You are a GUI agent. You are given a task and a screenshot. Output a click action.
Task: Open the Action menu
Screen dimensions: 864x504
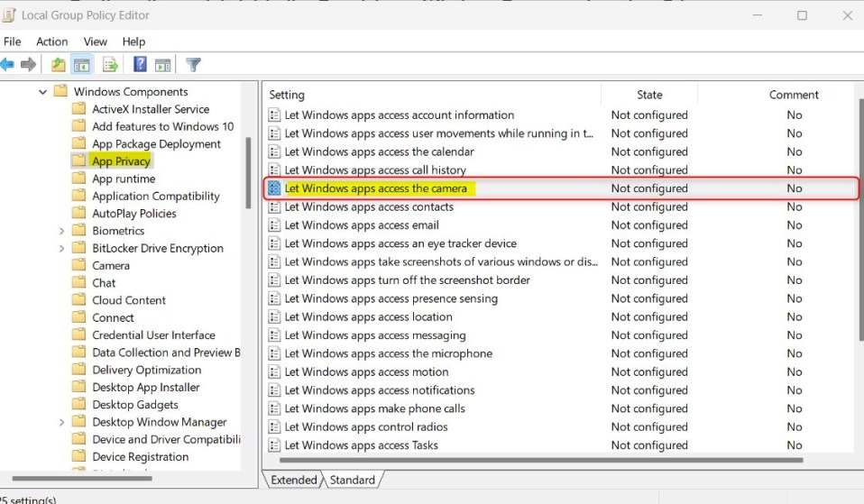pos(51,41)
